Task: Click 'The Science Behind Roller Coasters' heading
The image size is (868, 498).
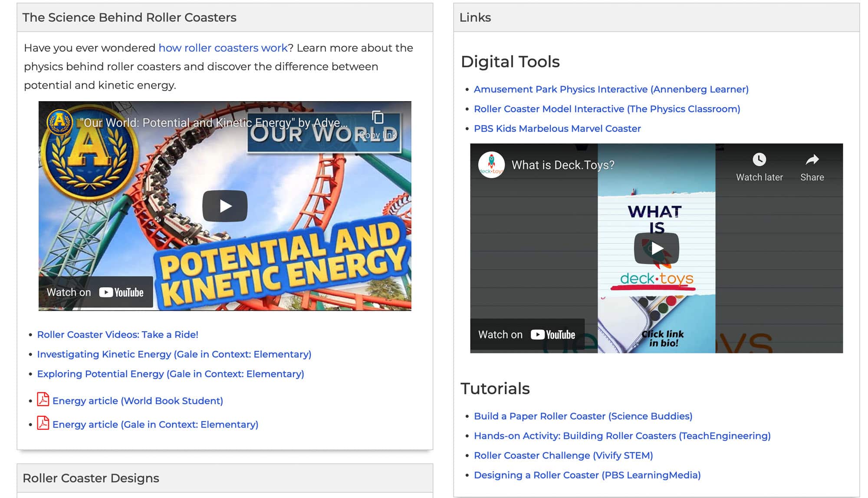Action: tap(129, 17)
